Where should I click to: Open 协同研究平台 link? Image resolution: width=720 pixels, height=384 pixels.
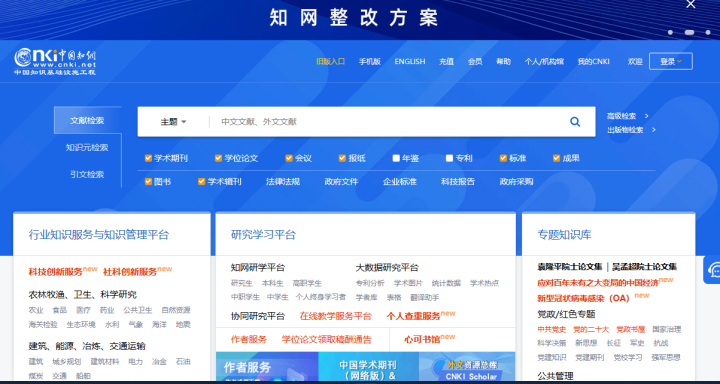(258, 316)
